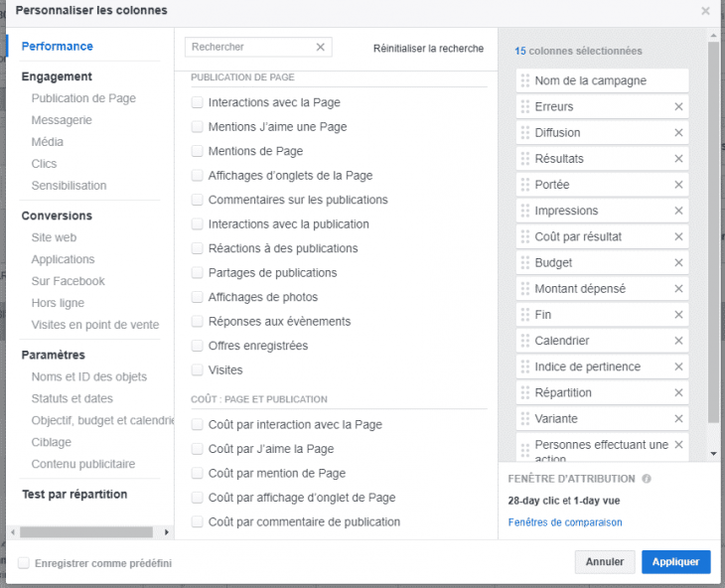This screenshot has height=588, width=725.
Task: Check the Partages de publications option
Action: pyautogui.click(x=198, y=273)
